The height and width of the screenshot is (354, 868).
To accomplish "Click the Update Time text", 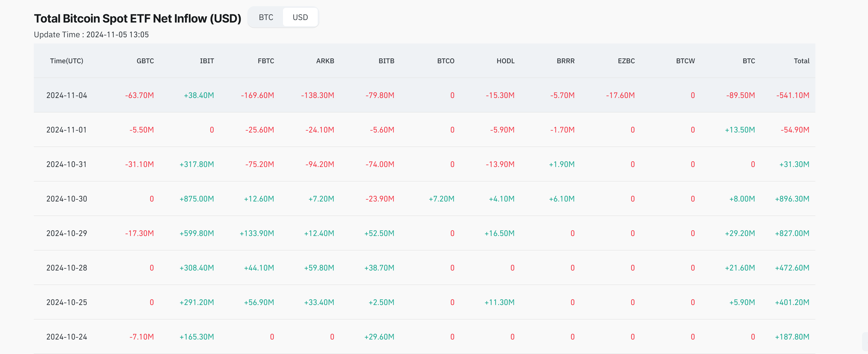I will click(91, 35).
